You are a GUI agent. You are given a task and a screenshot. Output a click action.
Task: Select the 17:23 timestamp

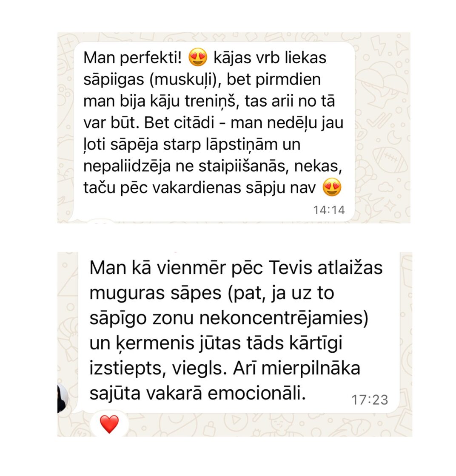coord(370,400)
